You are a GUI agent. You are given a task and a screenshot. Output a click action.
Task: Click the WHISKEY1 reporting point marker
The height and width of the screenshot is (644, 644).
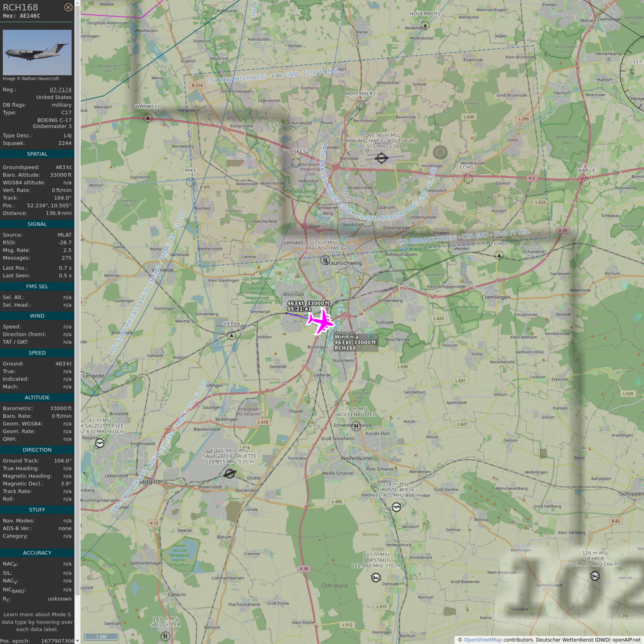(x=148, y=118)
